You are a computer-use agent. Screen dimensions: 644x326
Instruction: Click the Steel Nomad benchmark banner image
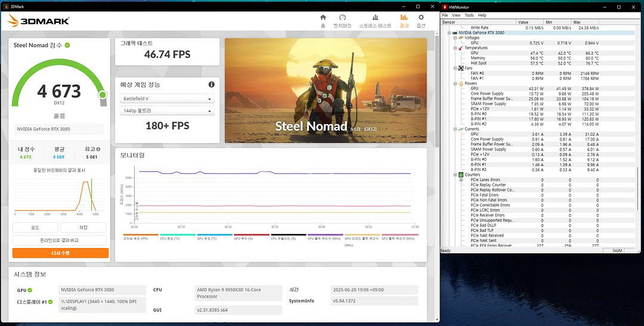[326, 91]
